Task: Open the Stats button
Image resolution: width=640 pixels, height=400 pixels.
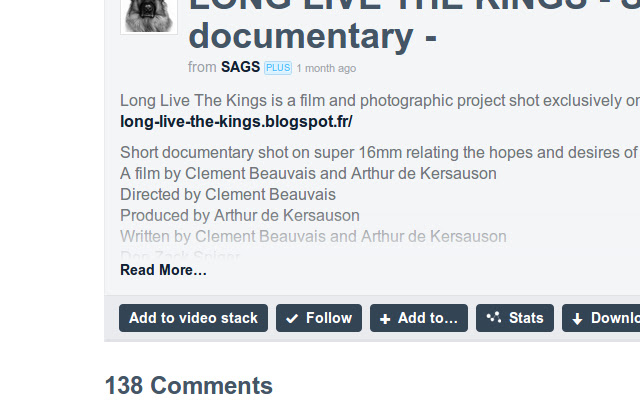Action: [x=515, y=318]
